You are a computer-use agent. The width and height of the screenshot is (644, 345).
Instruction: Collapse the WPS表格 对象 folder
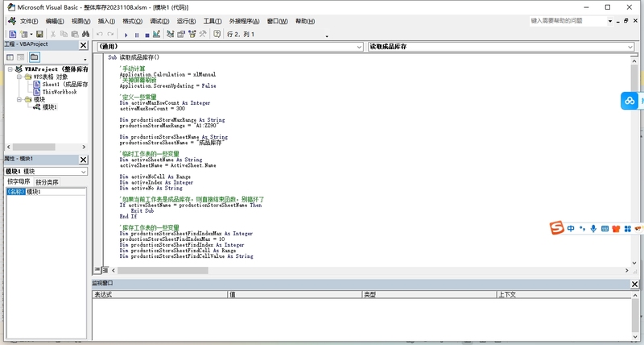pyautogui.click(x=19, y=77)
